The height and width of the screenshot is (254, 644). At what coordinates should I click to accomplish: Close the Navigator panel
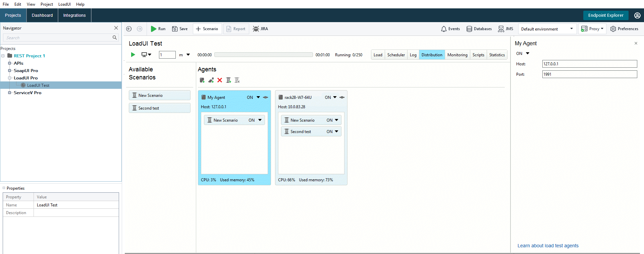(116, 28)
